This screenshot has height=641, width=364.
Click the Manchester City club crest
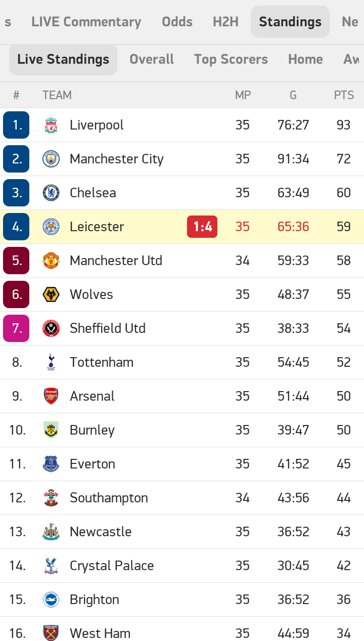point(51,159)
